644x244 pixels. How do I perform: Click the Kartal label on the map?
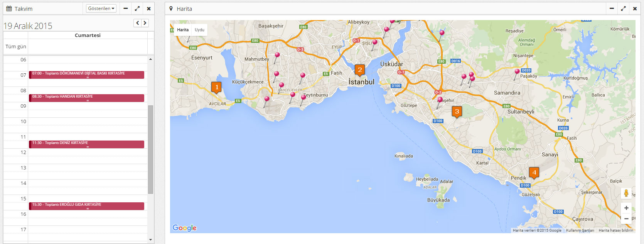pos(482,163)
